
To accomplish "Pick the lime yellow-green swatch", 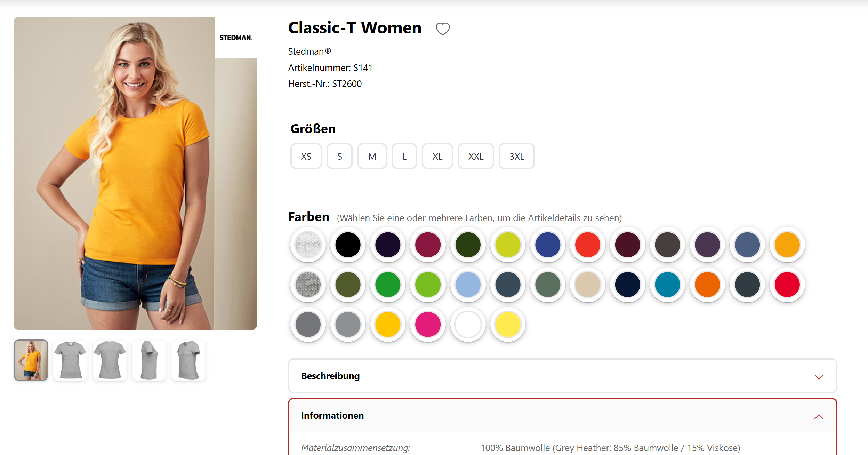I will point(508,245).
